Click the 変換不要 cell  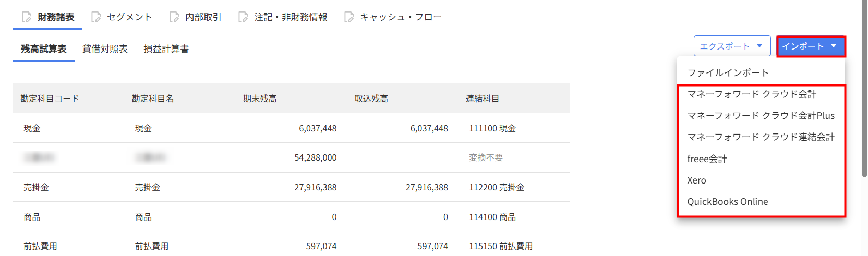pos(486,157)
